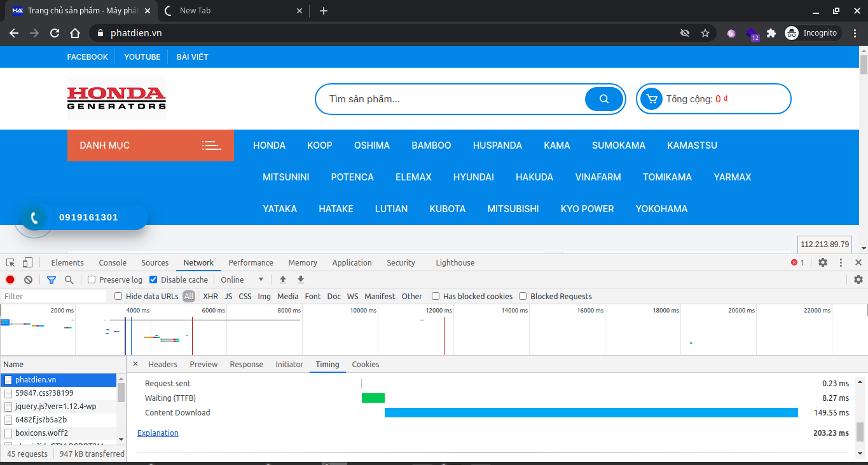Viewport: 868px width, 465px height.
Task: Reload the page with the refresh icon
Action: [x=55, y=33]
